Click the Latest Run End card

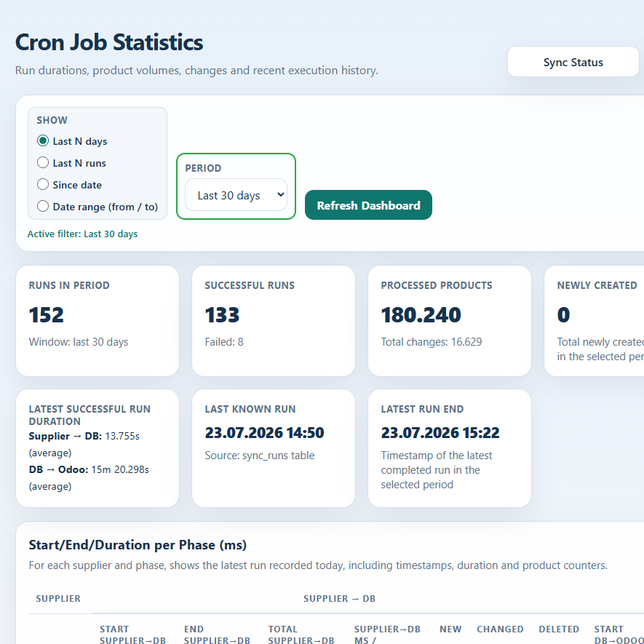point(450,448)
